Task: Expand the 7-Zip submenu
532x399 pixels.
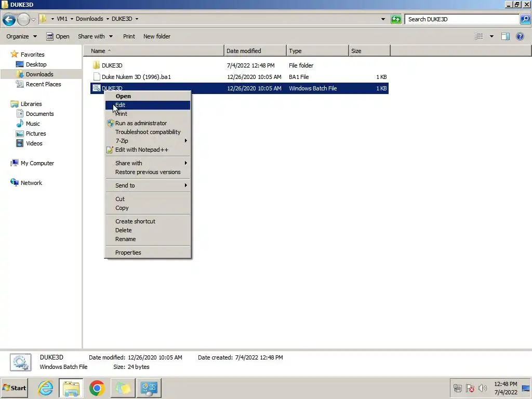Action: coord(148,141)
